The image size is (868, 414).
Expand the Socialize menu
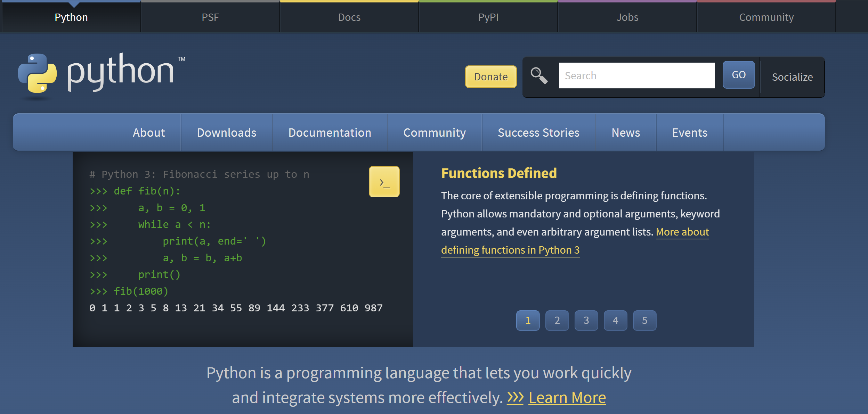click(x=792, y=77)
